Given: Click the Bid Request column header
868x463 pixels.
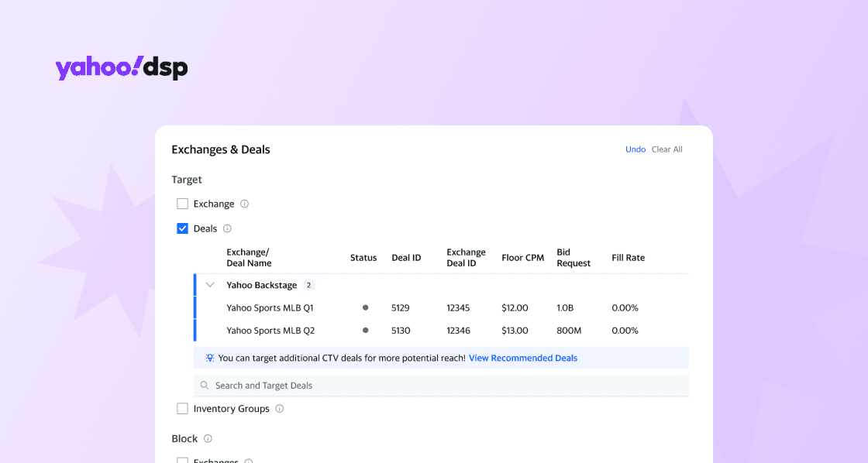Looking at the screenshot, I should pyautogui.click(x=573, y=258).
